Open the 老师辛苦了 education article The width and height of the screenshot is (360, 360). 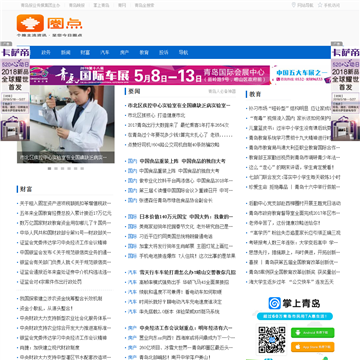[x=285, y=223]
